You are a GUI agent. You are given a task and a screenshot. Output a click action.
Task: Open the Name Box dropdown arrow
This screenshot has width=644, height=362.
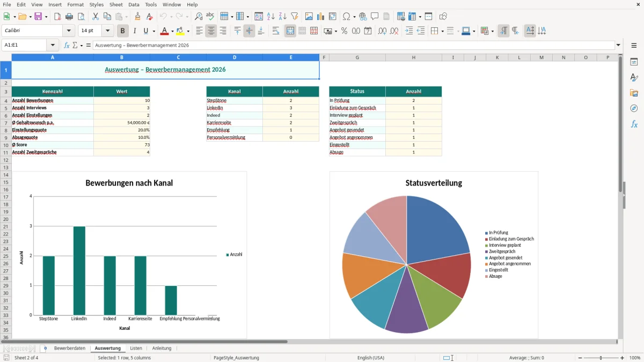pyautogui.click(x=53, y=45)
